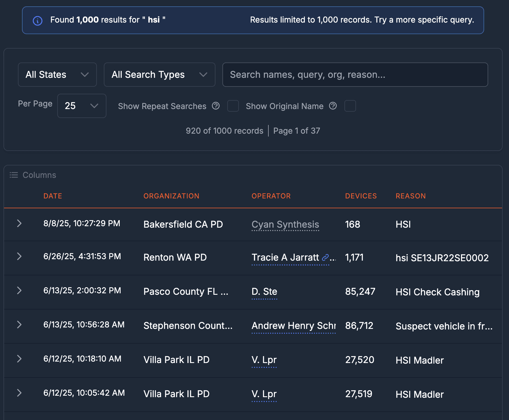The image size is (509, 420).
Task: Expand the Bakersfield CA PD record row
Action: point(19,223)
